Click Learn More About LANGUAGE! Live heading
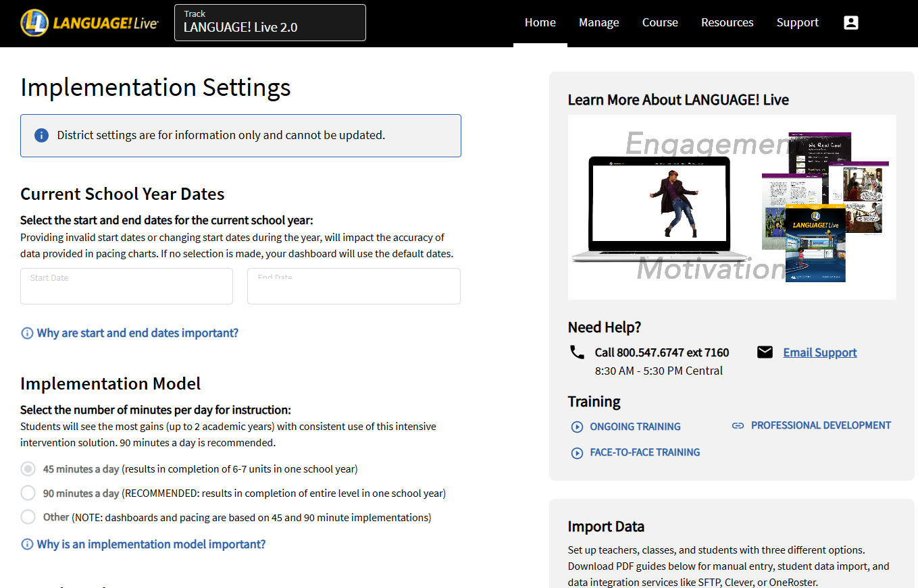The image size is (918, 588). pos(678,100)
